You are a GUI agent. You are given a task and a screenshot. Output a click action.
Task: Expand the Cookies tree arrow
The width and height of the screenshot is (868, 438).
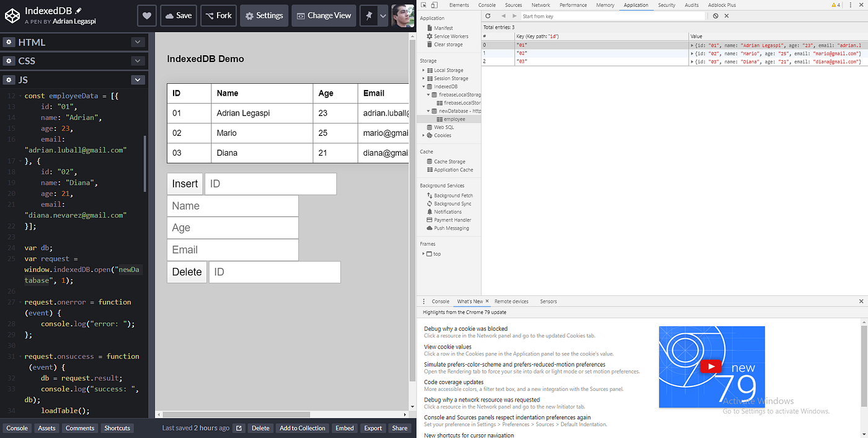click(423, 135)
